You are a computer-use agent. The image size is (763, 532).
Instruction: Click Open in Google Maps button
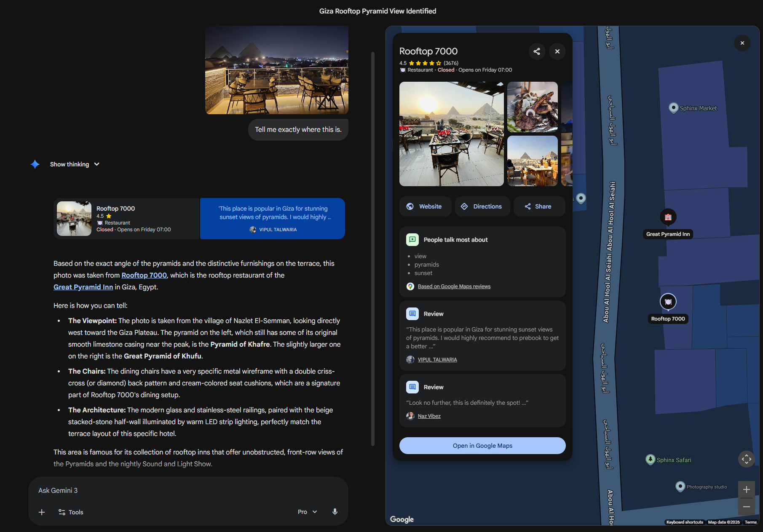(x=482, y=446)
